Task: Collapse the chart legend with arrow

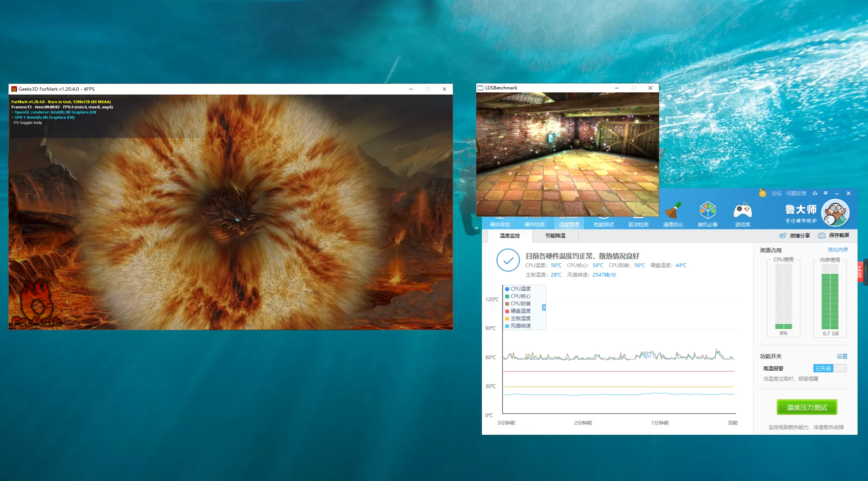Action: (x=544, y=307)
